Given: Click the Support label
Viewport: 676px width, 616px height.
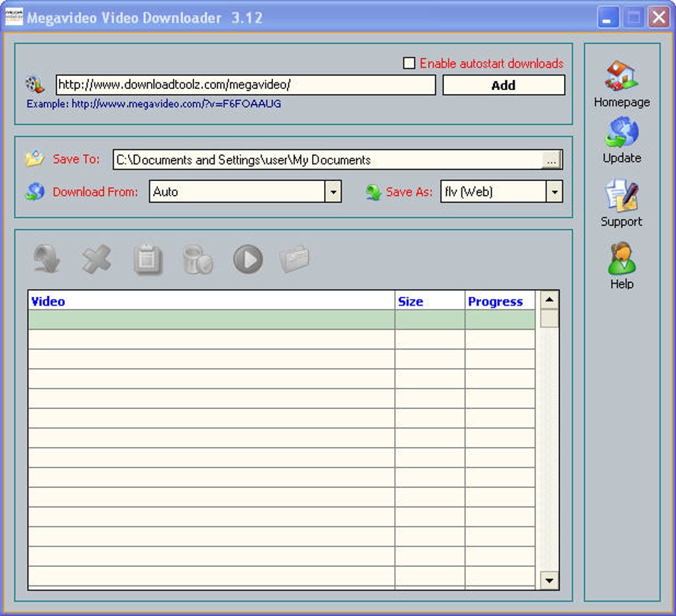Looking at the screenshot, I should 621,221.
